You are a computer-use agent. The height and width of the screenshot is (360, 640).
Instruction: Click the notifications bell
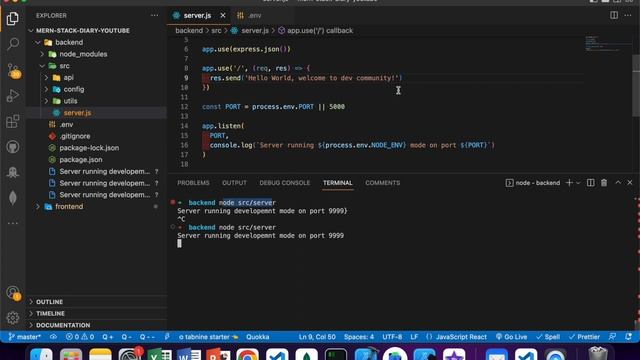(x=629, y=337)
